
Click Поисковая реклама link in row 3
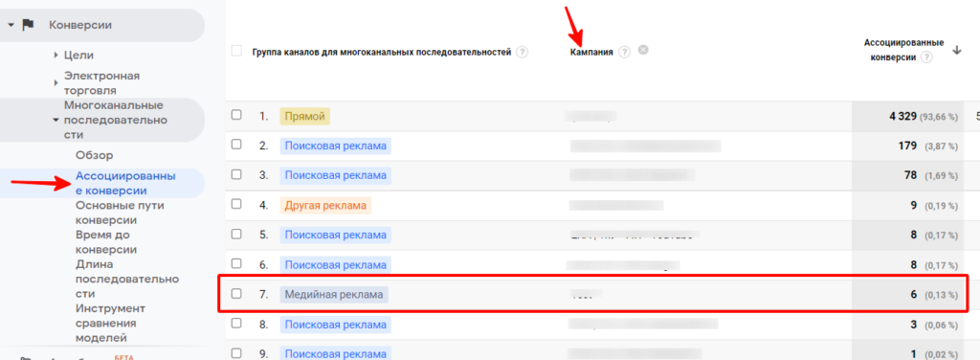tap(336, 175)
